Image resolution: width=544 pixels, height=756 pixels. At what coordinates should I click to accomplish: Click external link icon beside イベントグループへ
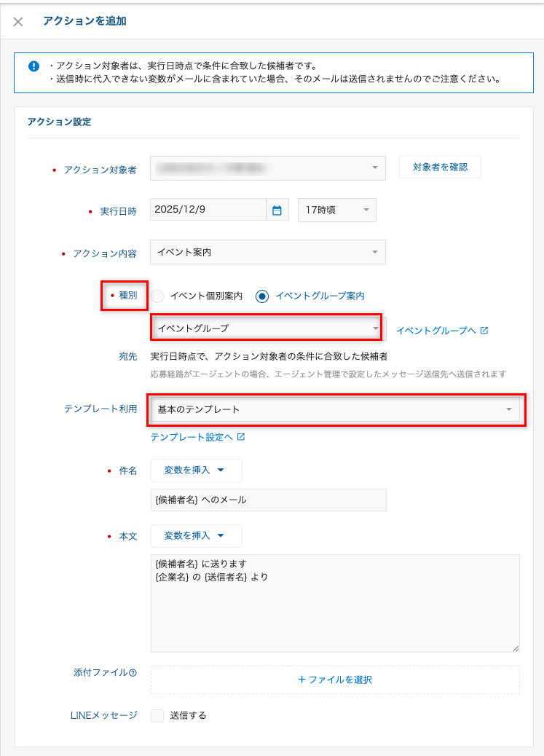(484, 331)
